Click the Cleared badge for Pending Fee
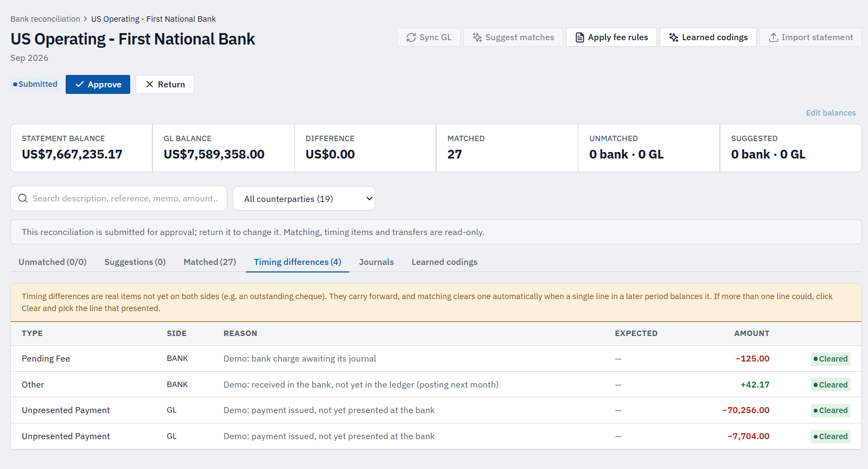This screenshot has width=868, height=469. [831, 359]
